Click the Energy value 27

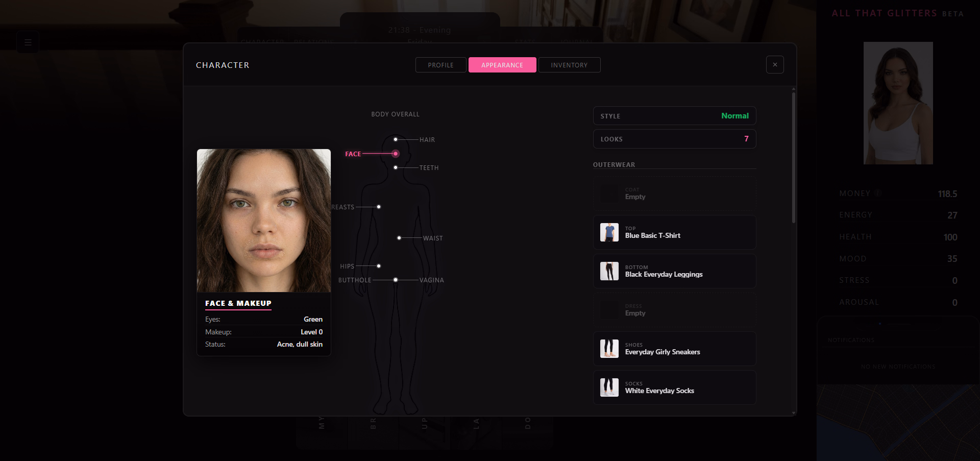(952, 215)
